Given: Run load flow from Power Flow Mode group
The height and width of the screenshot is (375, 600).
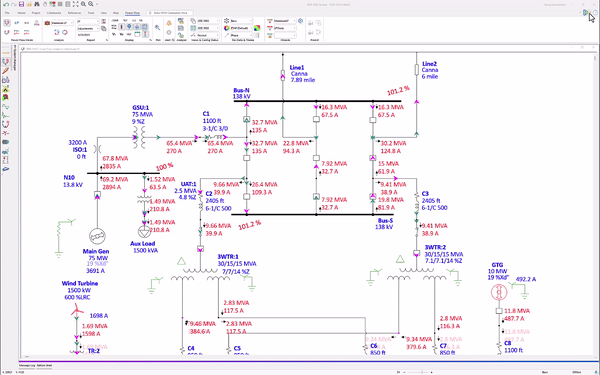Looking at the screenshot, I should [7, 23].
